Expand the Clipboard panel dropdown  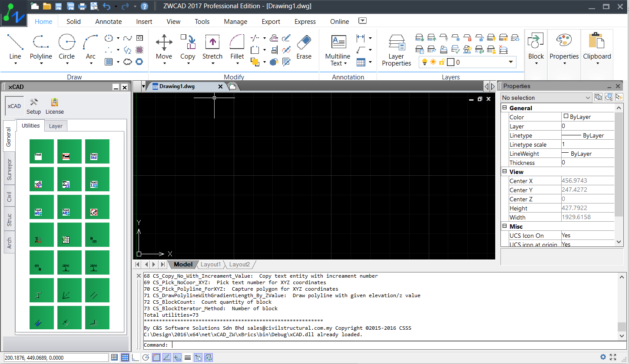pyautogui.click(x=597, y=64)
